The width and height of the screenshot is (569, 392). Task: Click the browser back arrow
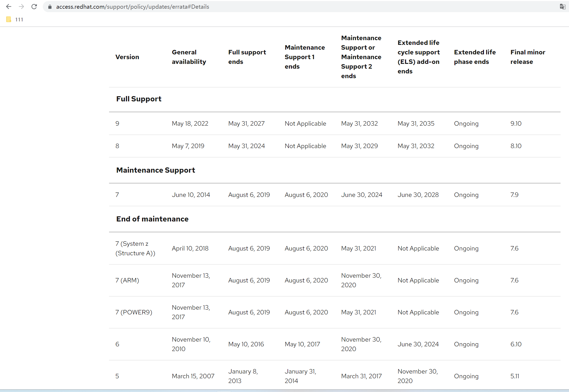pyautogui.click(x=9, y=7)
